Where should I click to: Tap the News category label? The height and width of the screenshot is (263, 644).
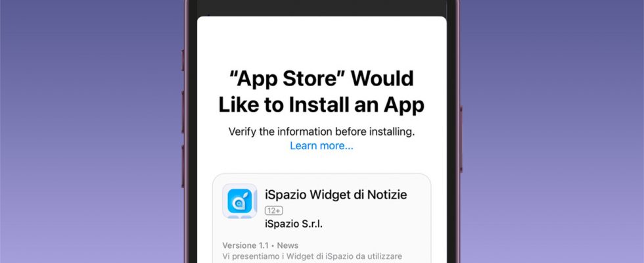pyautogui.click(x=288, y=245)
